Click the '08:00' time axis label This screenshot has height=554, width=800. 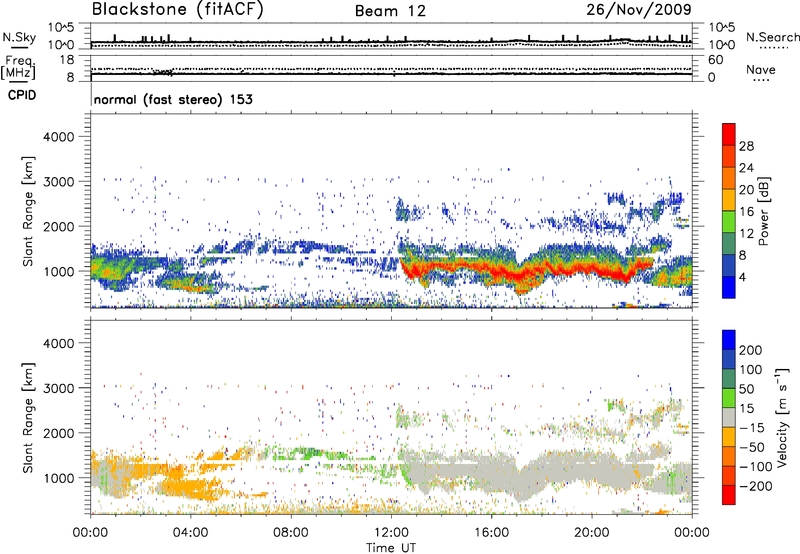[x=290, y=533]
